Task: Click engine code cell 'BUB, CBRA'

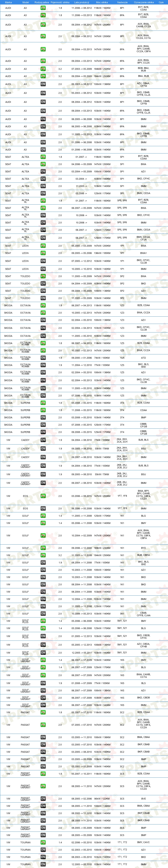Action: (x=143, y=555)
